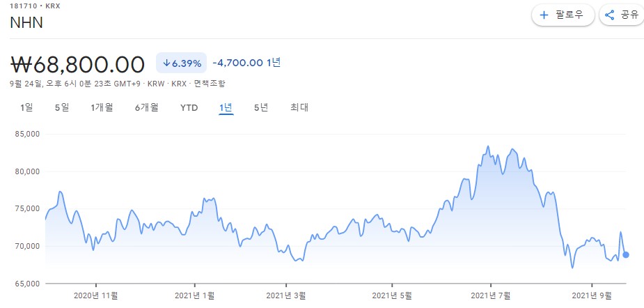Image resolution: width=644 pixels, height=308 pixels.
Task: Click the 181710 · KRX ticker text
Action: tap(35, 6)
